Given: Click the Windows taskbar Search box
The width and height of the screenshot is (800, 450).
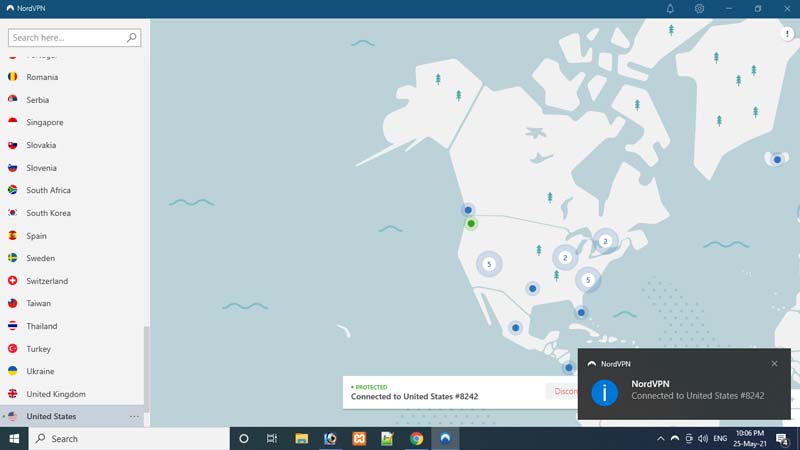Looking at the screenshot, I should [129, 439].
